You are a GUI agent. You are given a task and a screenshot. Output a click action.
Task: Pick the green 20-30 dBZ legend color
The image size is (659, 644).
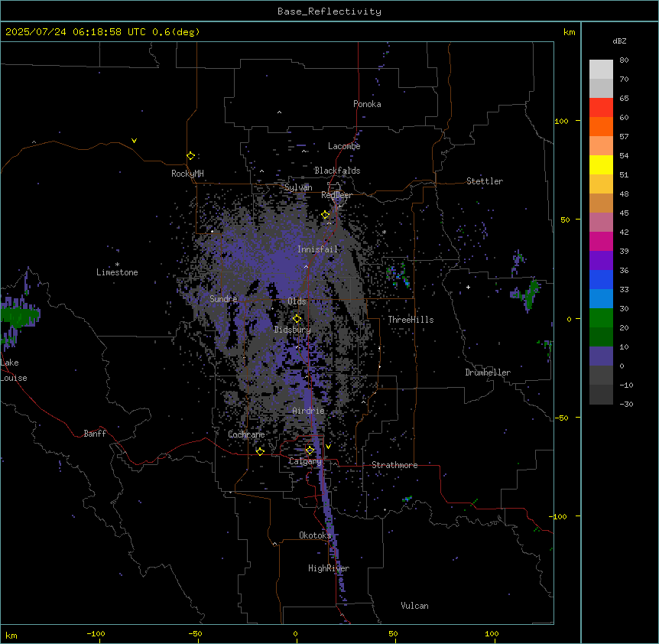point(601,318)
